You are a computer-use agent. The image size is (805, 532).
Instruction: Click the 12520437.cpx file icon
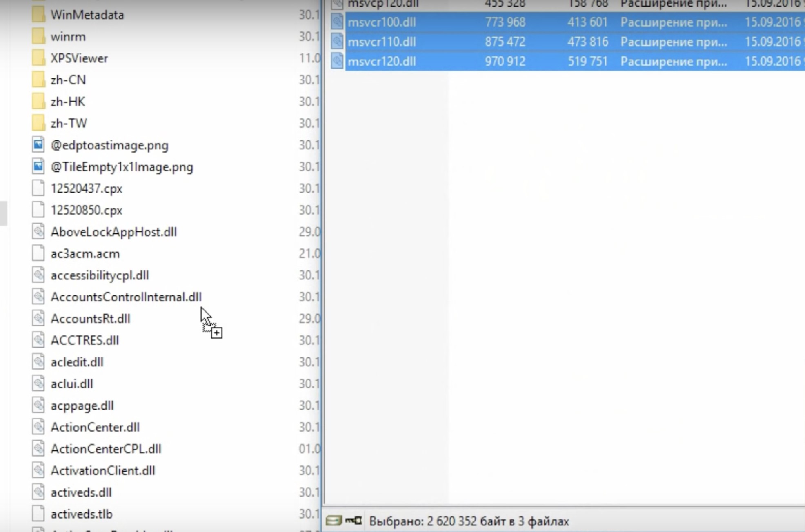tap(38, 188)
